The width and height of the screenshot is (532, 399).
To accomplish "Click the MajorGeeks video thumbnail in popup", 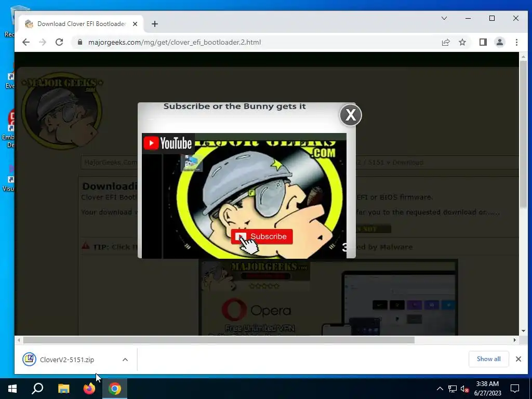I will pos(244,196).
